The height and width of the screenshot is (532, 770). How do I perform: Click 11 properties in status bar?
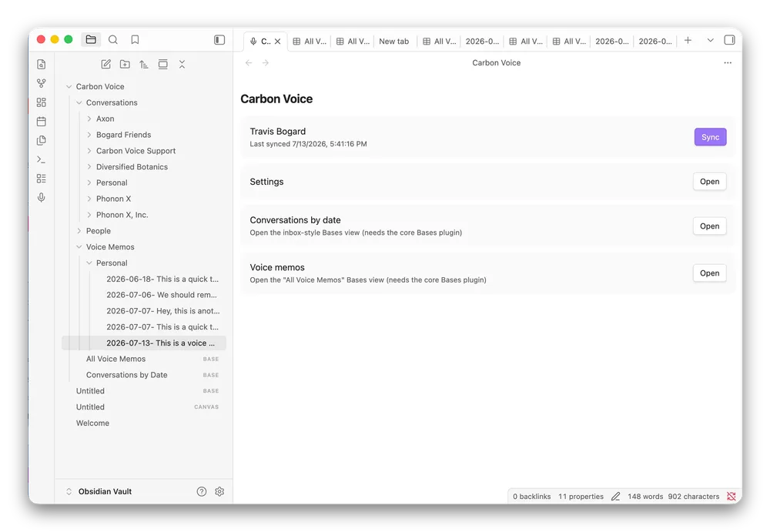(581, 496)
